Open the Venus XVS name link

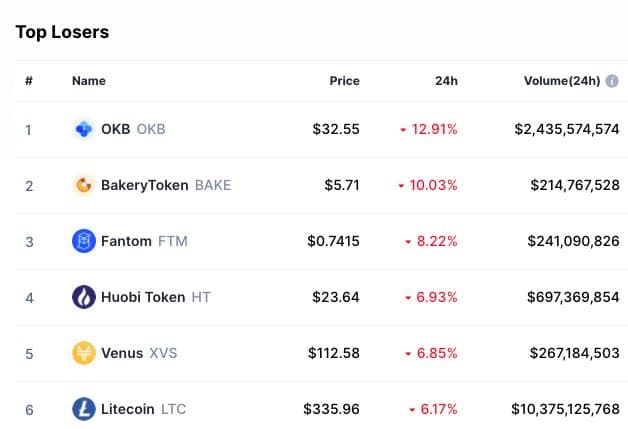pyautogui.click(x=122, y=353)
